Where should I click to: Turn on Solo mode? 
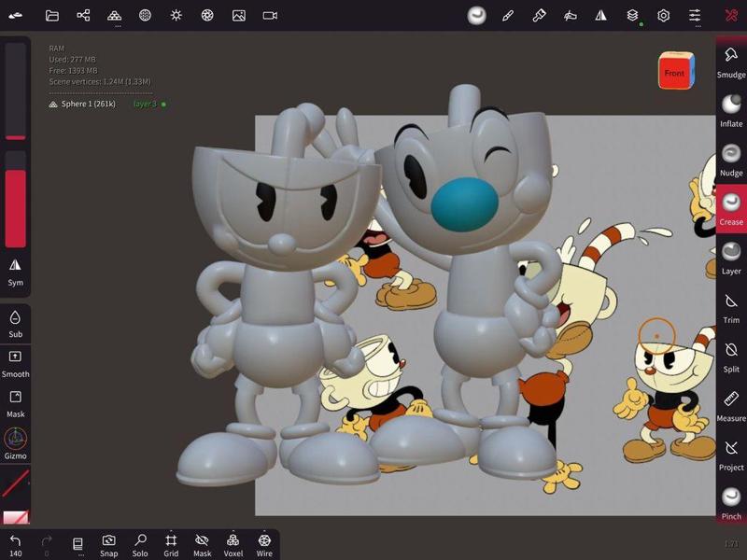140,542
